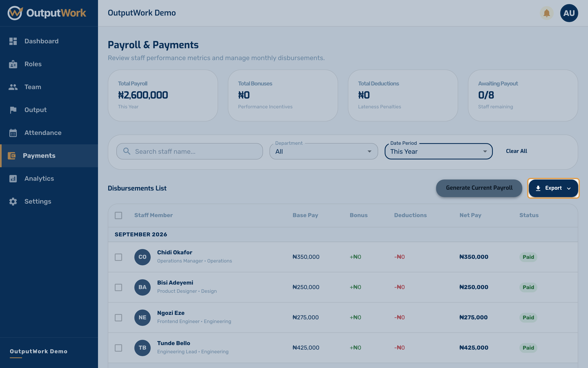Check the box for Chidi Okafor
Viewport: 588px width, 368px height.
click(x=118, y=257)
